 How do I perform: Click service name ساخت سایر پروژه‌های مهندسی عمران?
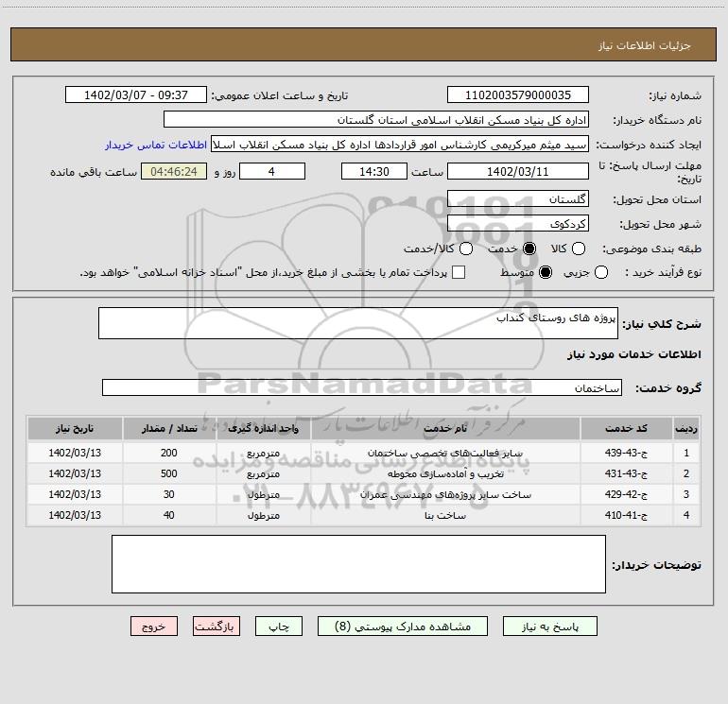pyautogui.click(x=445, y=495)
